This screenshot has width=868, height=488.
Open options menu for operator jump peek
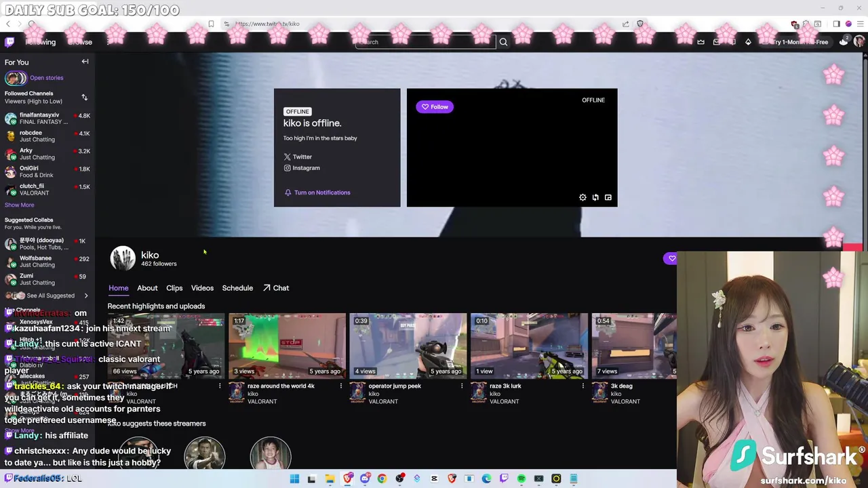tap(462, 386)
